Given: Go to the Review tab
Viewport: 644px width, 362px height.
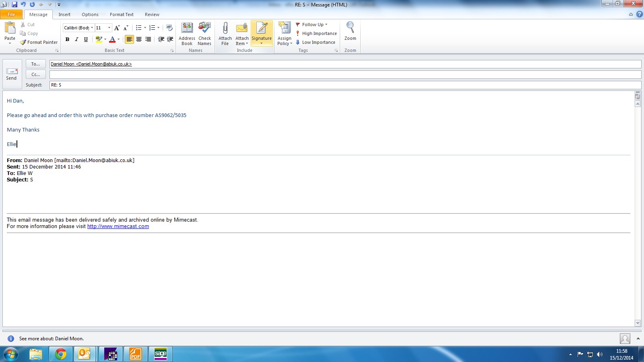Looking at the screenshot, I should (x=152, y=14).
